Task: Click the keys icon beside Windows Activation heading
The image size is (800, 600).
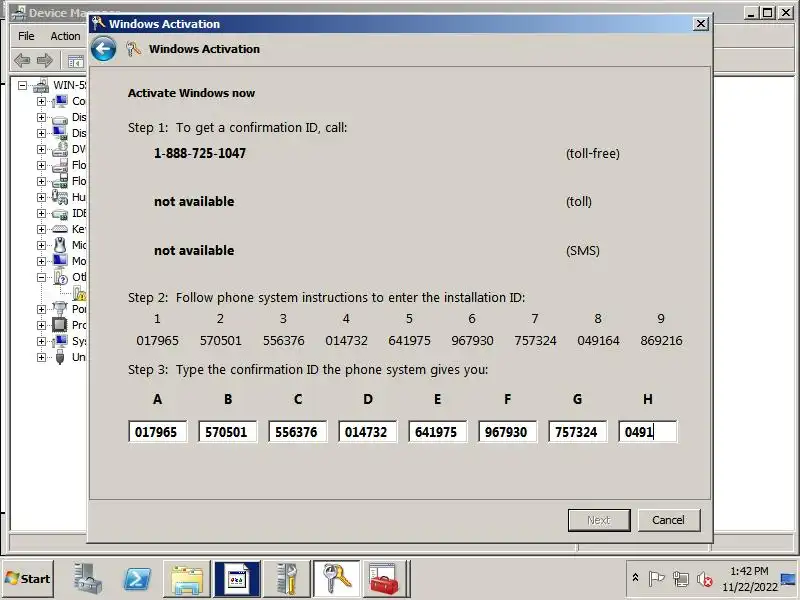Action: click(133, 49)
